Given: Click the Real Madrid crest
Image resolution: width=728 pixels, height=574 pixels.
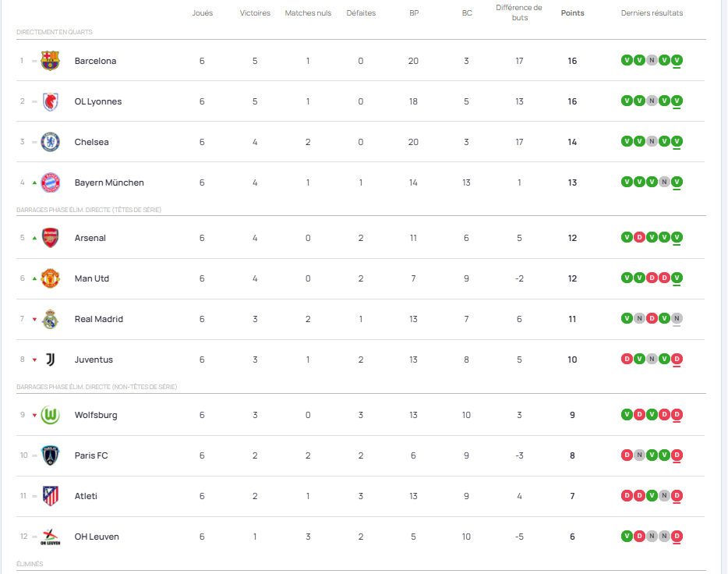Looking at the screenshot, I should [x=50, y=319].
